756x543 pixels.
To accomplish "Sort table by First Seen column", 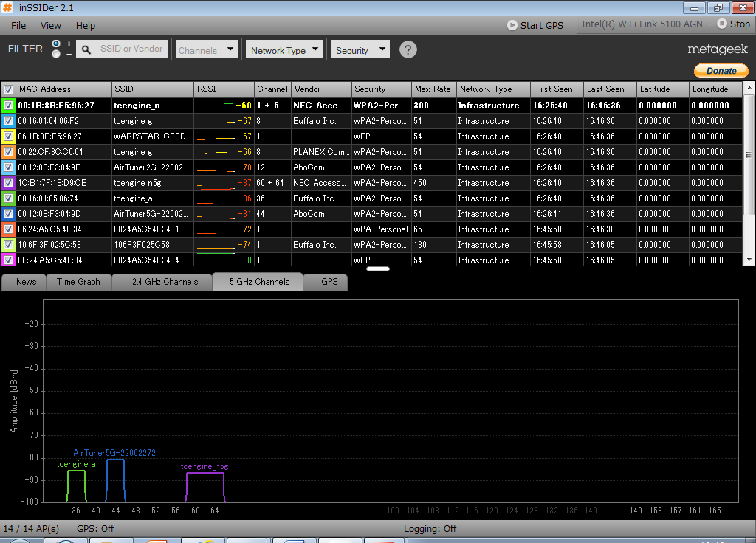I will (557, 89).
